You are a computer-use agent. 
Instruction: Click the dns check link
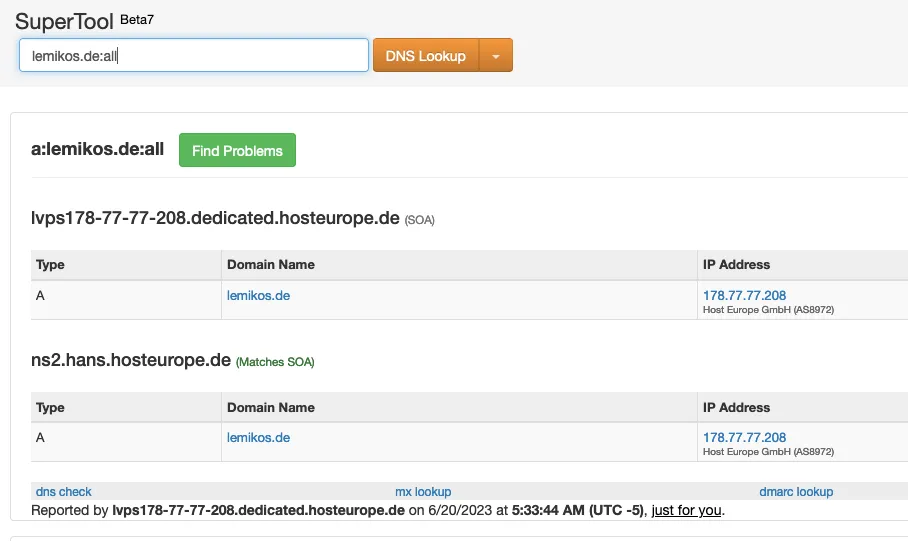[x=64, y=491]
